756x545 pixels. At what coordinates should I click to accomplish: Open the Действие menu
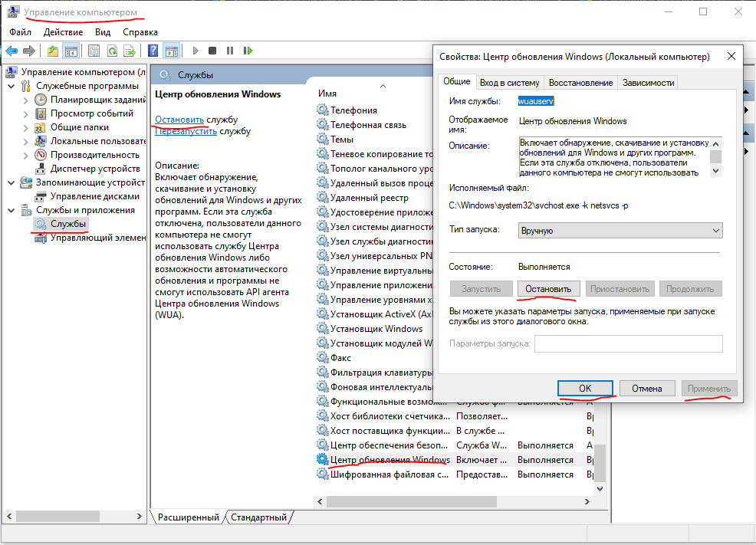pyautogui.click(x=63, y=31)
